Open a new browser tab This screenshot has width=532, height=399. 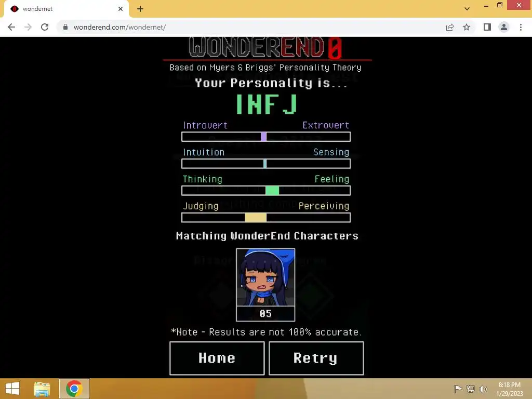(x=140, y=9)
